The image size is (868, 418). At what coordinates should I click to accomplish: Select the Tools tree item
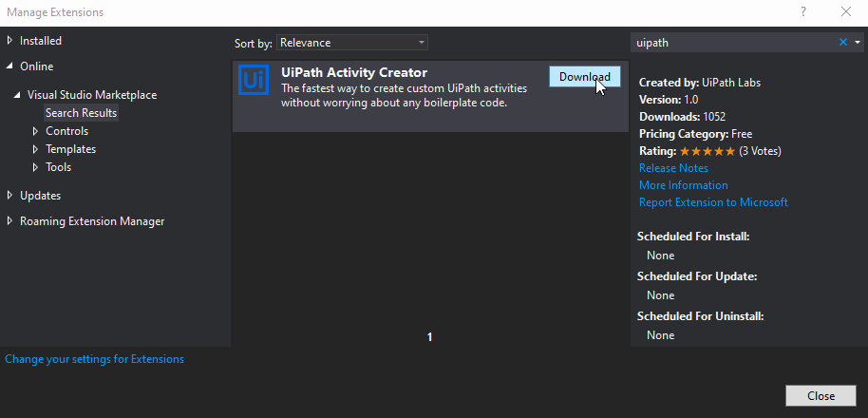pyautogui.click(x=59, y=166)
